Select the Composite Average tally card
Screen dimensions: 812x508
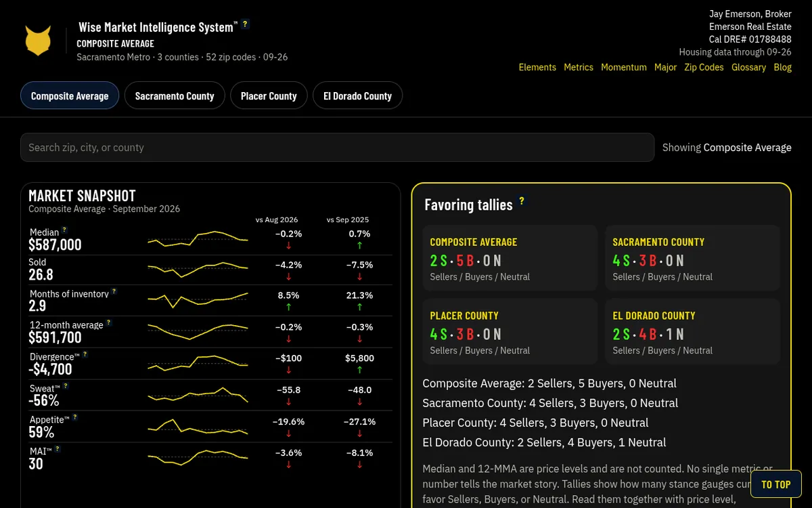click(510, 258)
